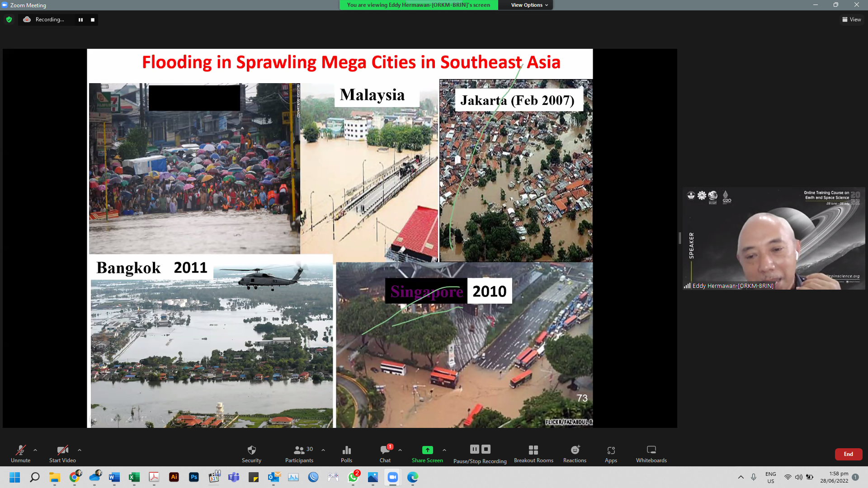Click the green Share Screen icon
The image size is (868, 488).
click(x=427, y=450)
